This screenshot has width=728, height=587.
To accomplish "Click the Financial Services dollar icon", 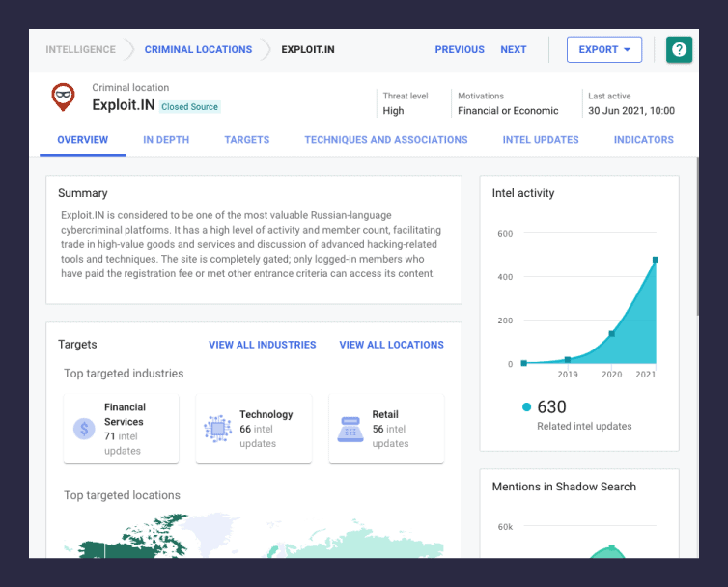I will coord(84,429).
